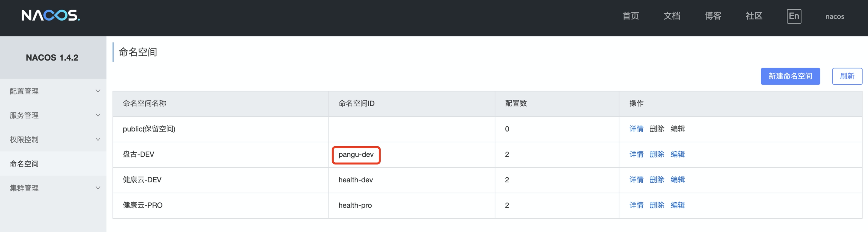Open the 首页 top navigation item

pyautogui.click(x=631, y=16)
